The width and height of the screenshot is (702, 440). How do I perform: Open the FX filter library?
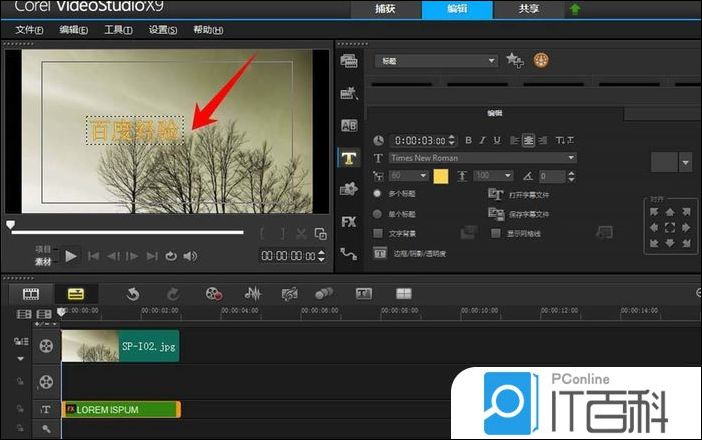coord(349,221)
